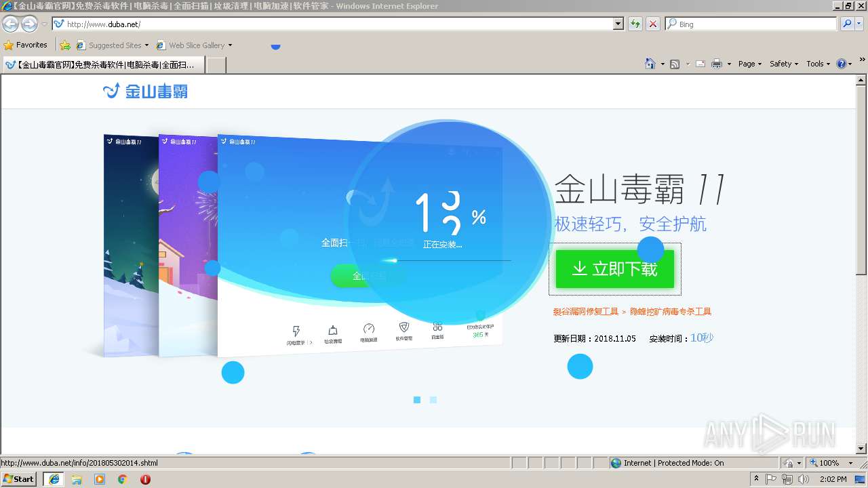Expand the address bar history dropdown
Screen dimensions: 868x488
[x=618, y=24]
